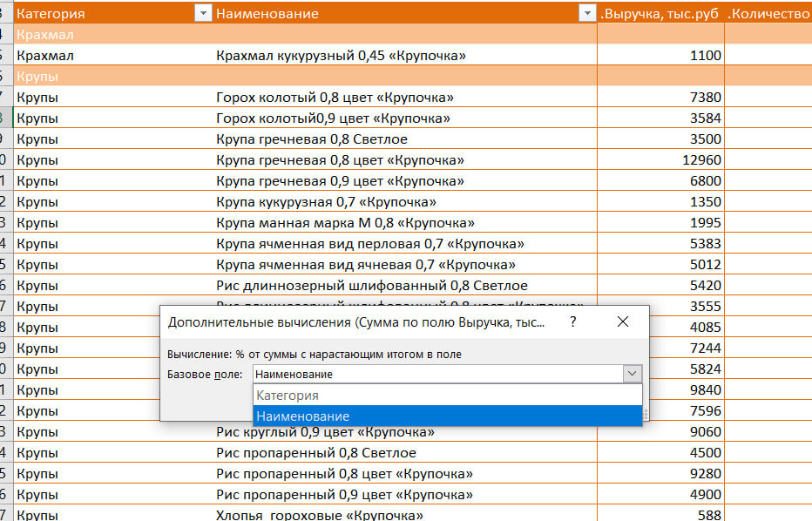Click the Крупы group header row
This screenshot has height=521, width=812.
coord(306,76)
